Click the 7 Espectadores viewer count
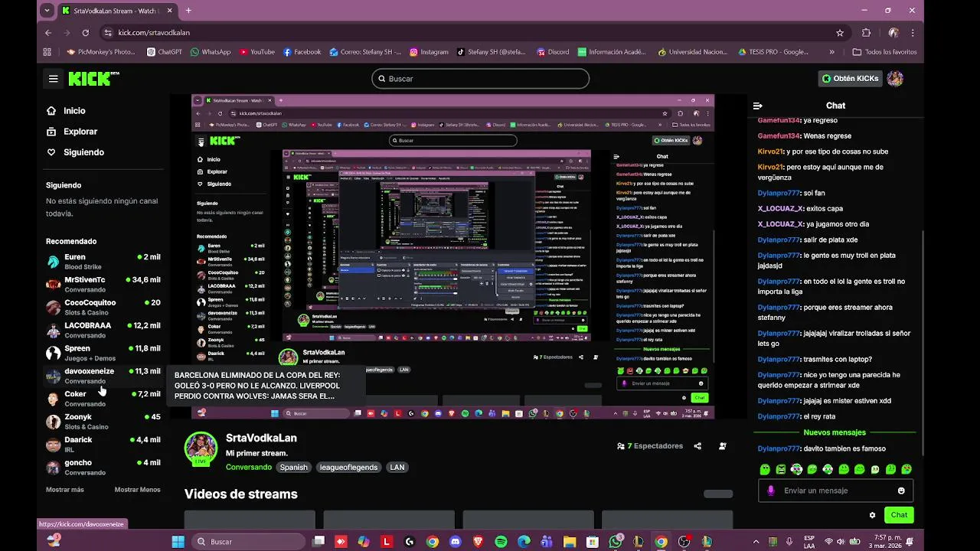 (x=650, y=446)
